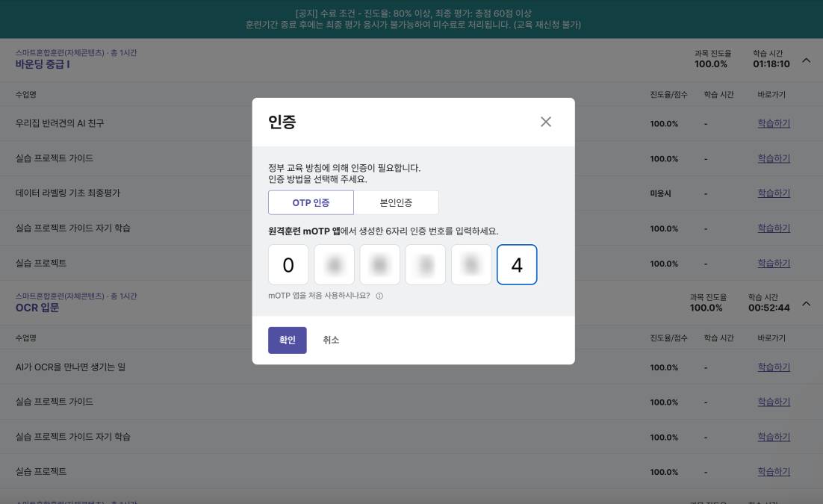Click the last OTP digit box showing 4
Image resolution: width=823 pixels, height=504 pixels.
[517, 264]
